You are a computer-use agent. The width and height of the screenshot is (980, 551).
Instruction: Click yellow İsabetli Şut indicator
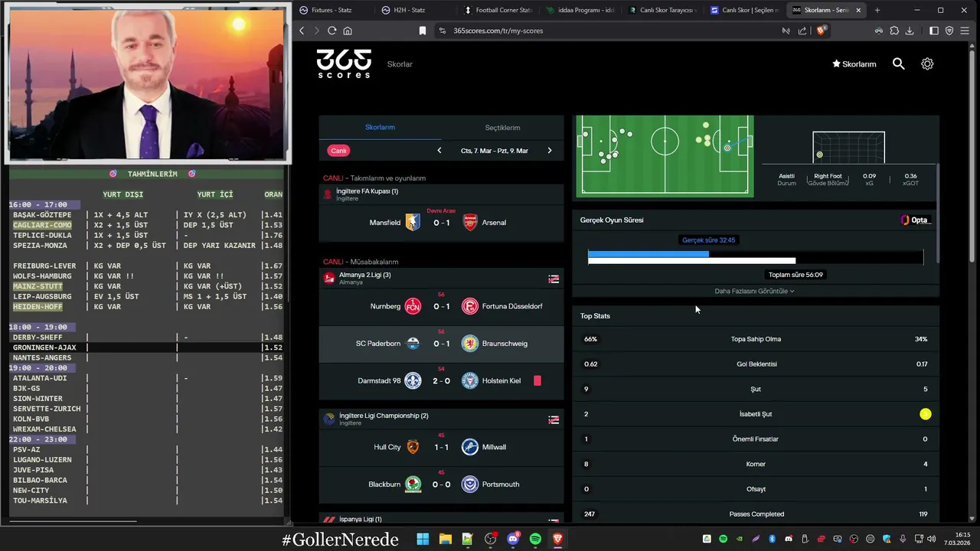click(x=926, y=414)
